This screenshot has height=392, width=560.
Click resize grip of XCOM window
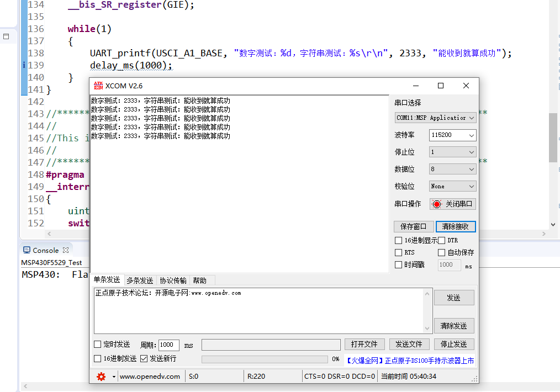tap(474, 379)
